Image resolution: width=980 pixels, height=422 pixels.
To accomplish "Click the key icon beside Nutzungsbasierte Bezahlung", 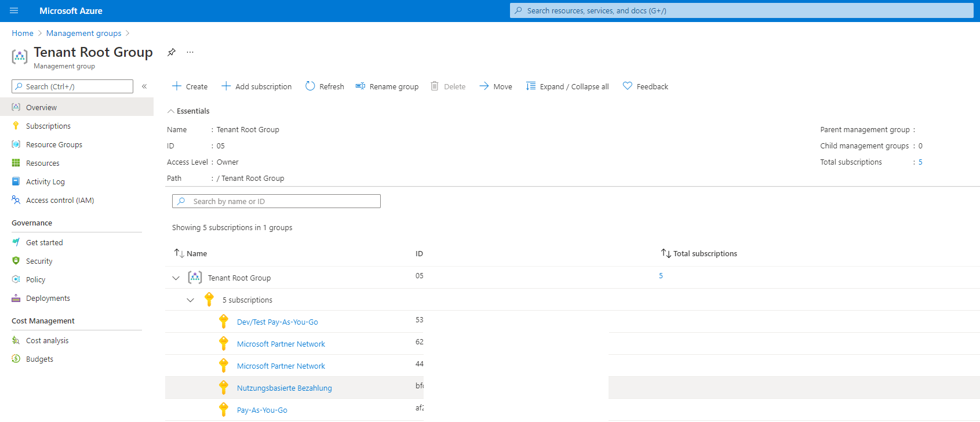I will 224,387.
